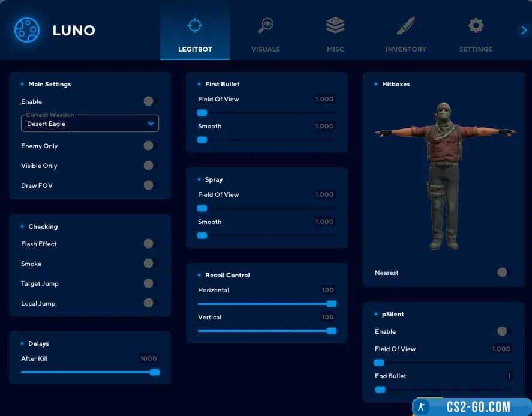Click the CS2-GO.COM watermark link
The height and width of the screenshot is (416, 532).
point(478,407)
